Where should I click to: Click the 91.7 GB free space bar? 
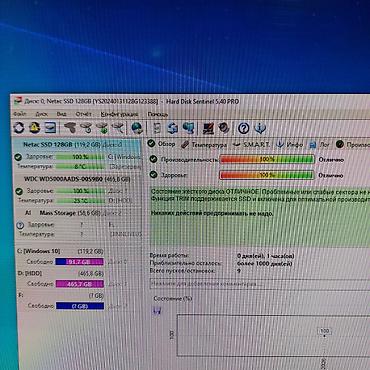(79, 262)
